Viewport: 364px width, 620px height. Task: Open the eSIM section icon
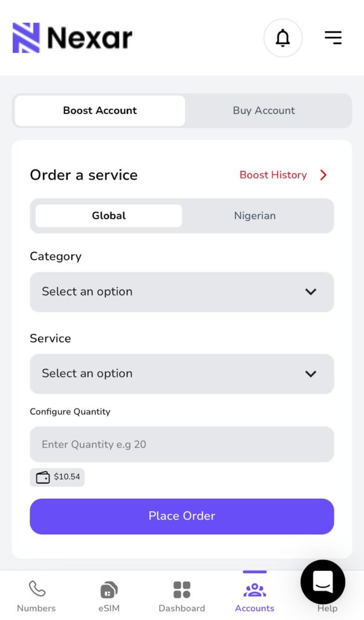[109, 589]
